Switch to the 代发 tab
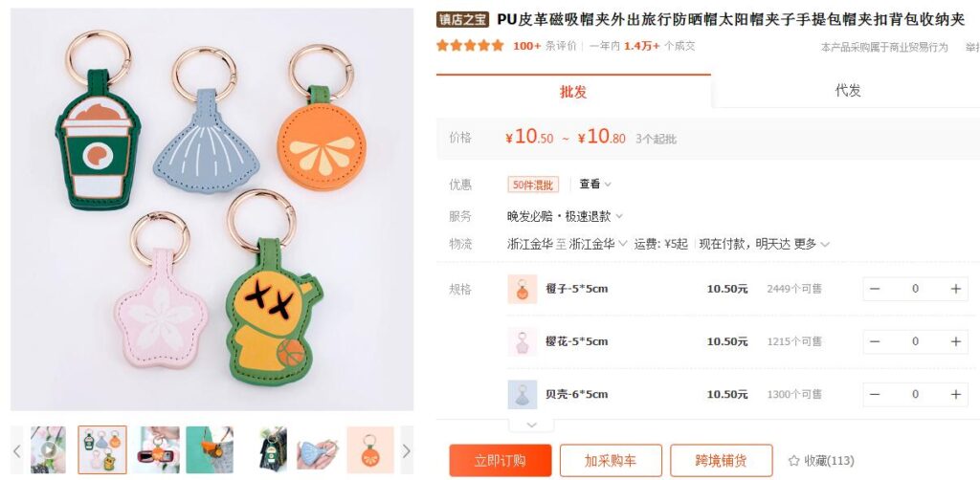This screenshot has height=480, width=980. [848, 91]
